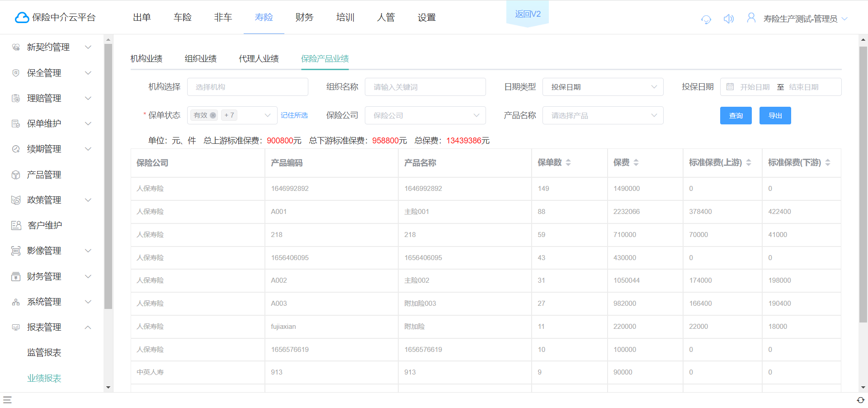868x408 pixels.
Task: Click the 新契约管理 sidebar icon
Action: pyautogui.click(x=16, y=47)
